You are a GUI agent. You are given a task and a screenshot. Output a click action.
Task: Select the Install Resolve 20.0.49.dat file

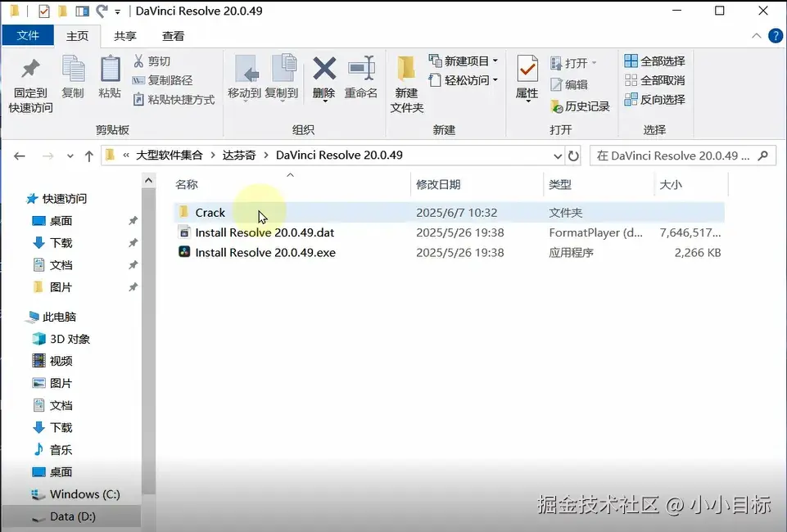[x=449, y=232]
